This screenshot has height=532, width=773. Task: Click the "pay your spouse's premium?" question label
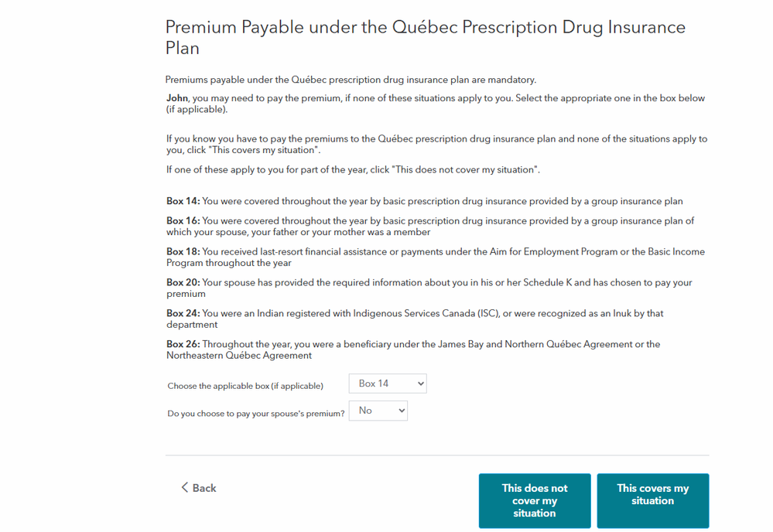(256, 414)
